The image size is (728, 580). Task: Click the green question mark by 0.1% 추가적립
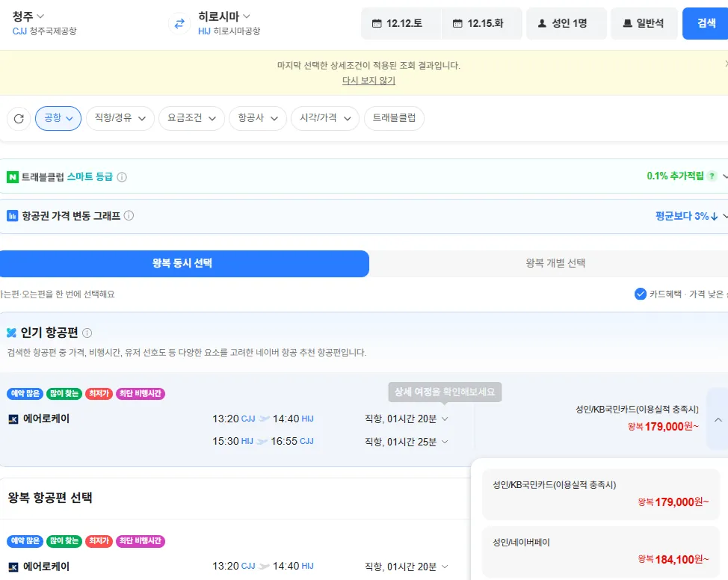(712, 176)
